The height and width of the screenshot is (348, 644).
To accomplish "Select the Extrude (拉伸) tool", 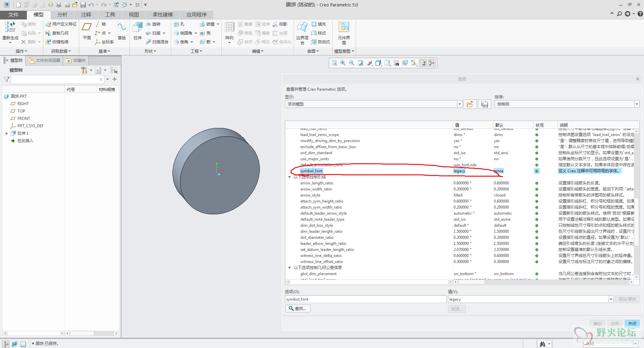I will (x=138, y=32).
